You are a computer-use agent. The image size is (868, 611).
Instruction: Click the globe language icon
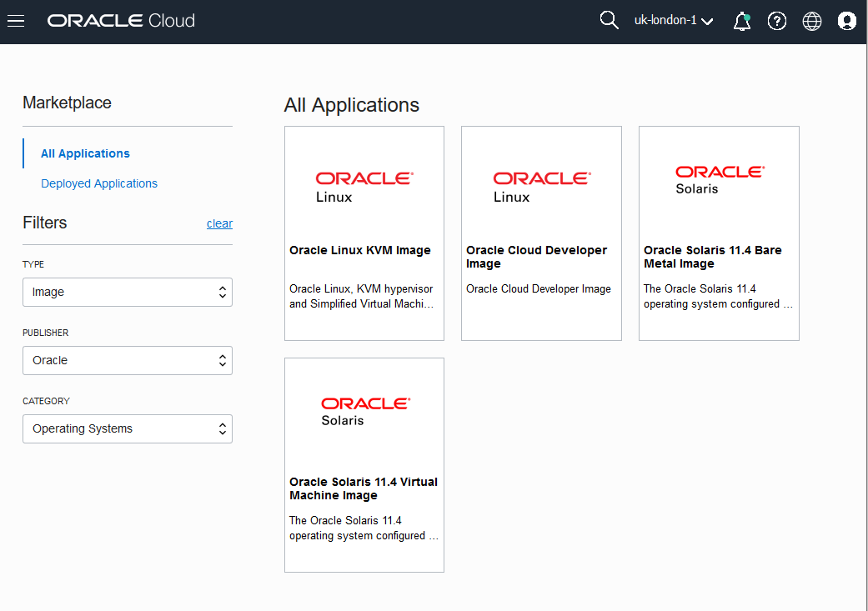pos(812,22)
